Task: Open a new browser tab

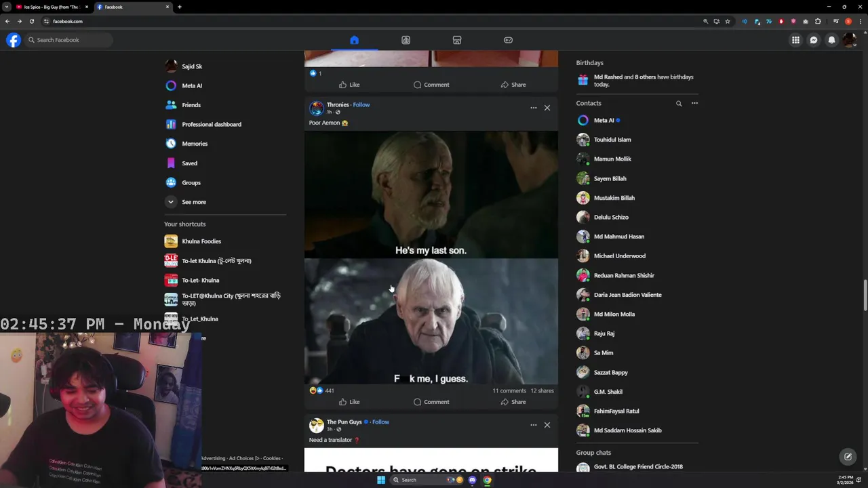Action: click(180, 7)
